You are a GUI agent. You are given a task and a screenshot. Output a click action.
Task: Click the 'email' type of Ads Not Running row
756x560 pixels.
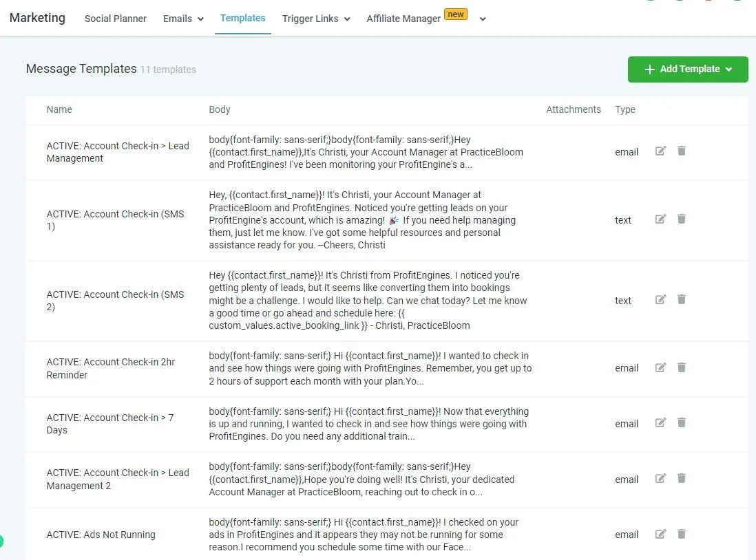point(627,535)
